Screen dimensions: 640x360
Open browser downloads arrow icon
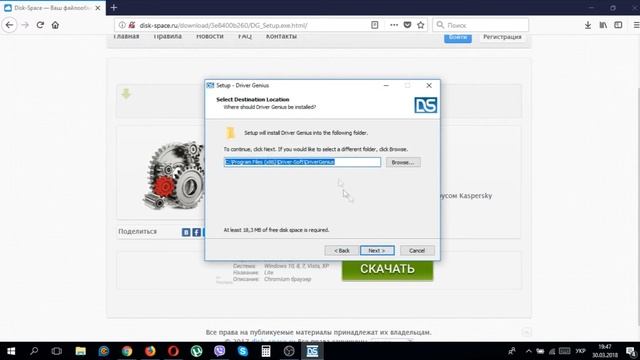tap(588, 25)
